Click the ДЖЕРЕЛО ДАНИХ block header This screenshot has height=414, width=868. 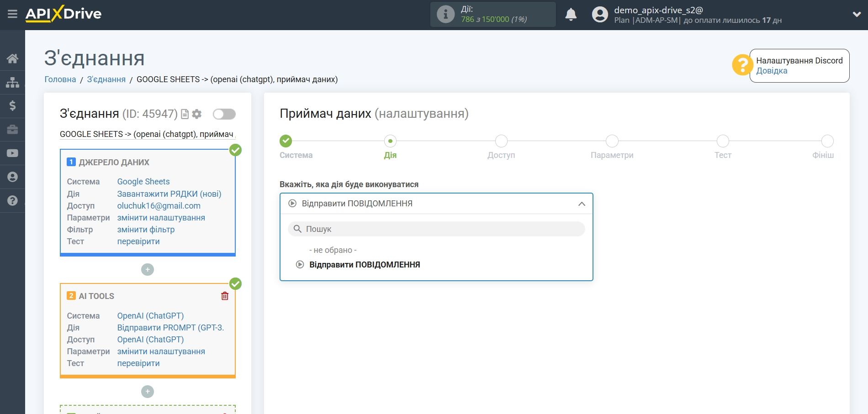(114, 162)
